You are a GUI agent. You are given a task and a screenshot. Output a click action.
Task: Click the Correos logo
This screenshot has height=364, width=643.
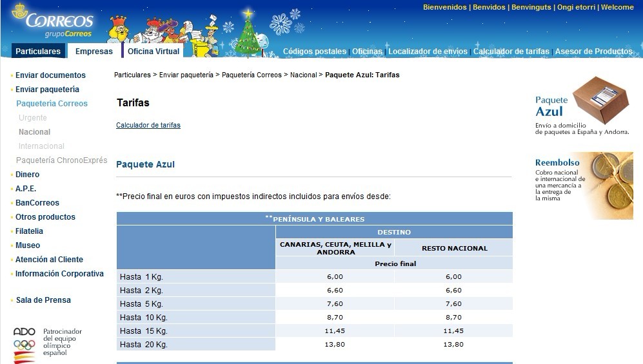tap(52, 21)
